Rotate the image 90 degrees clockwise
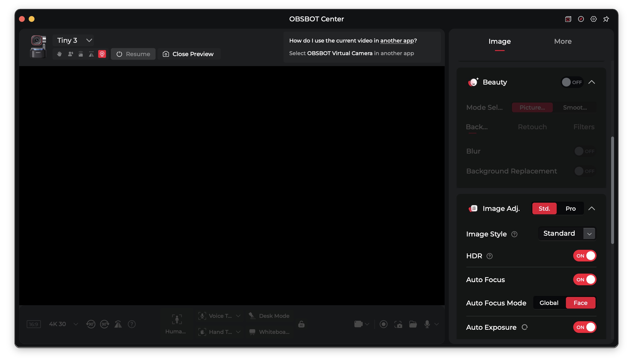 click(105, 324)
